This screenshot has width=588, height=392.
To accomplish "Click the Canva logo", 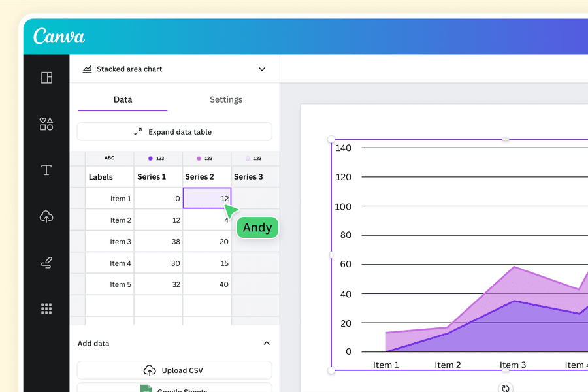I will [59, 36].
